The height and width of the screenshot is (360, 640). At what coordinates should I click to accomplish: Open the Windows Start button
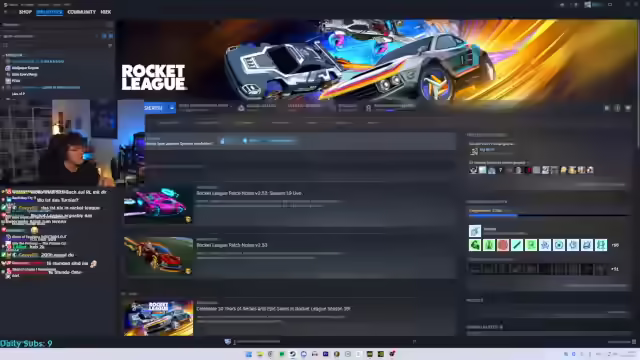click(x=249, y=354)
